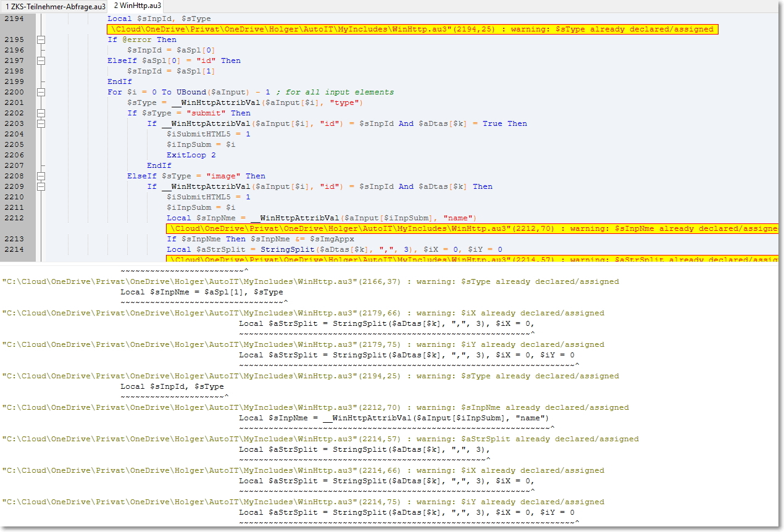Click line number 2206 in the margin
The image size is (784, 532).
point(14,155)
